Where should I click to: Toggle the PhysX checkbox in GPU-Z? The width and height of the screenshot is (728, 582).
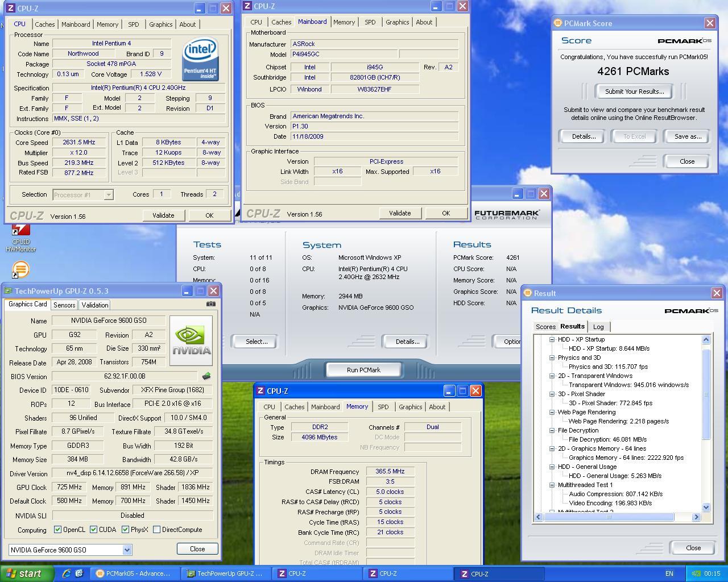(x=125, y=530)
